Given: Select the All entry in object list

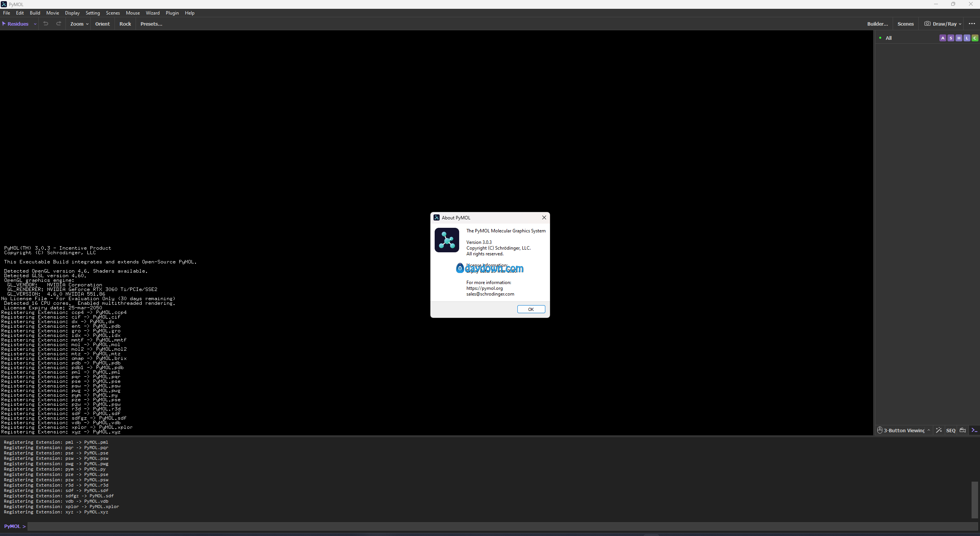Looking at the screenshot, I should point(888,38).
